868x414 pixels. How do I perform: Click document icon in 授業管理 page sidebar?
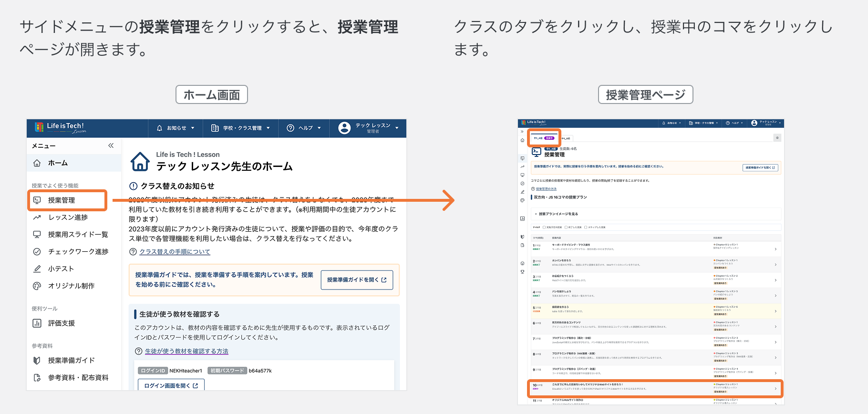(522, 245)
